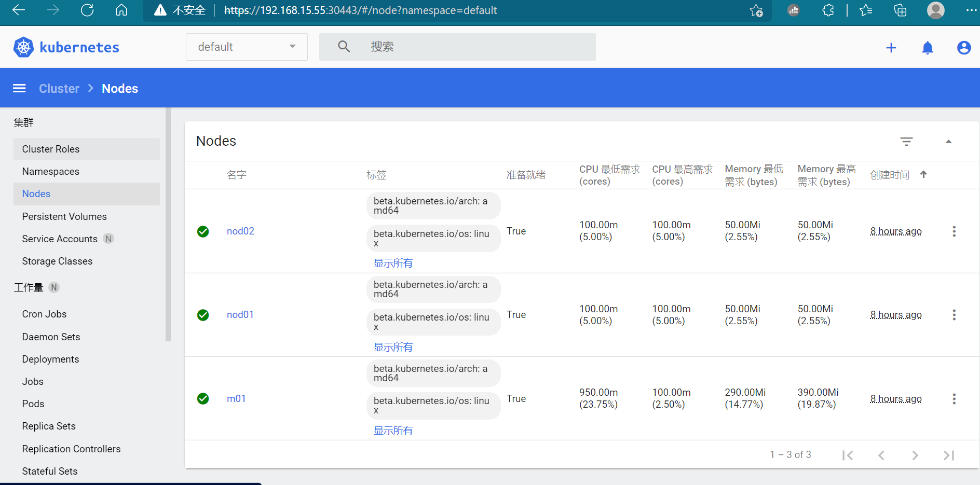Screen dimensions: 980x485
Task: Click the 创建时间 column header
Action: (x=890, y=175)
